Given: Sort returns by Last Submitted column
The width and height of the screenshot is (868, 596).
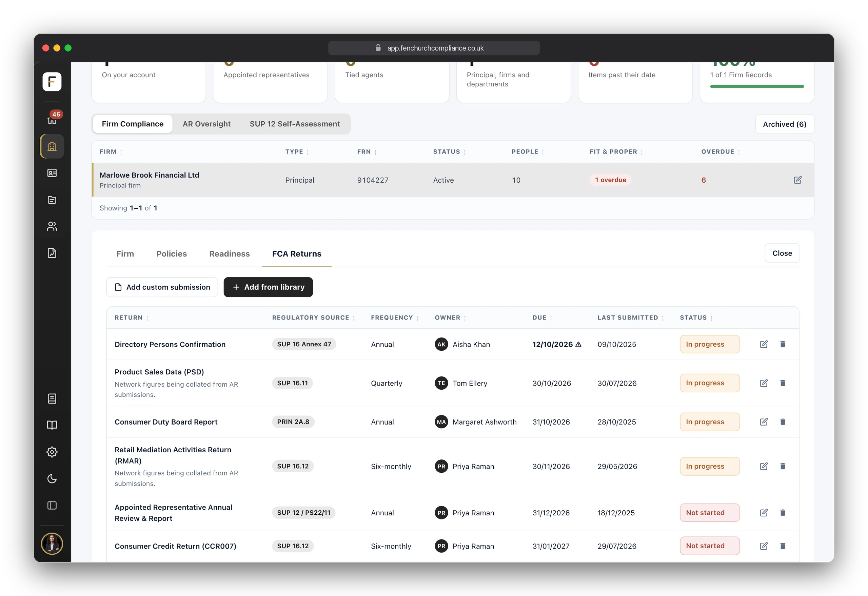Looking at the screenshot, I should pyautogui.click(x=631, y=318).
